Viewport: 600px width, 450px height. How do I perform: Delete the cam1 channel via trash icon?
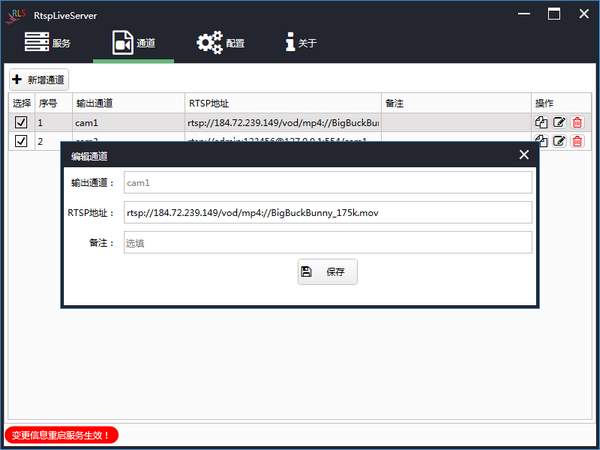pos(577,122)
